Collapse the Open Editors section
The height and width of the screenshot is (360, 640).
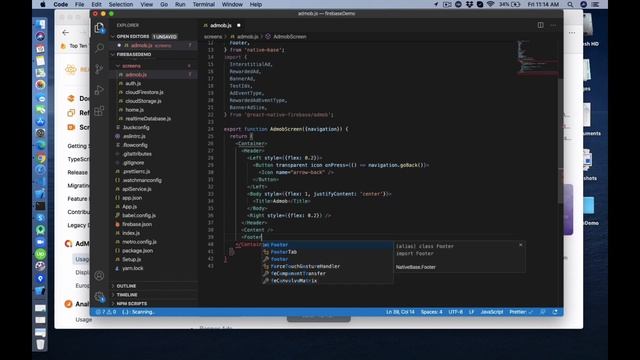[113, 37]
